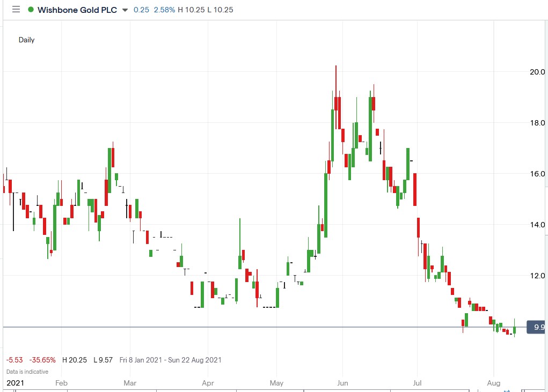Expand the Wishbone Gold PLC instrument dropdown arrow
Viewport: 548px width, 392px height.
(125, 10)
